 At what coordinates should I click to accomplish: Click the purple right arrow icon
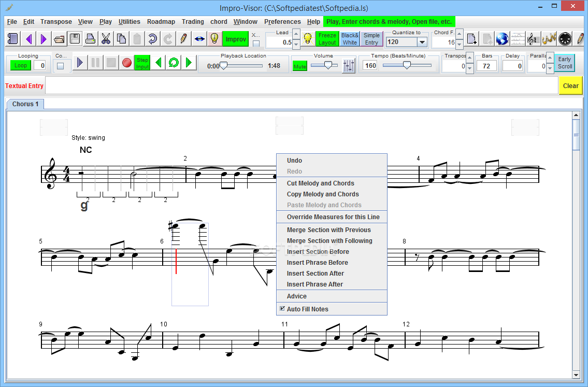(44, 39)
